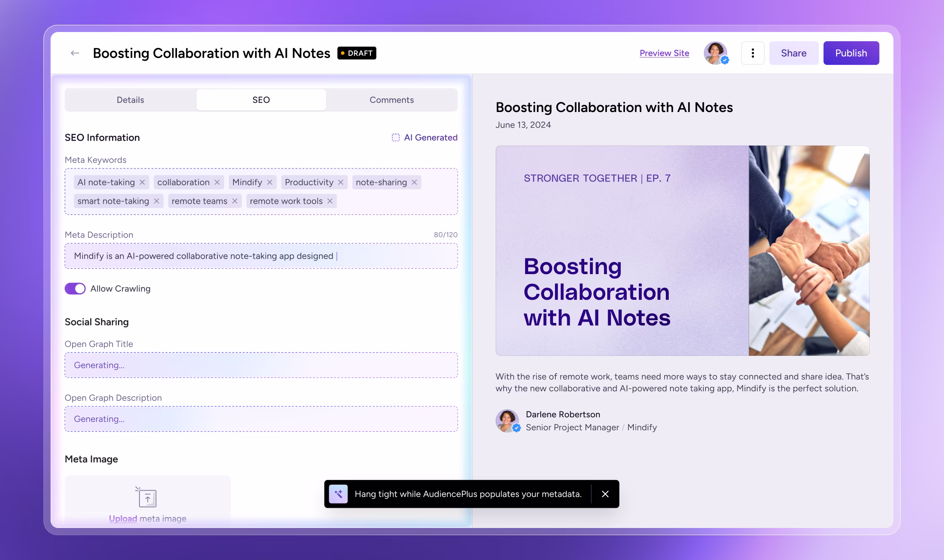Select the SEO tab

click(261, 100)
